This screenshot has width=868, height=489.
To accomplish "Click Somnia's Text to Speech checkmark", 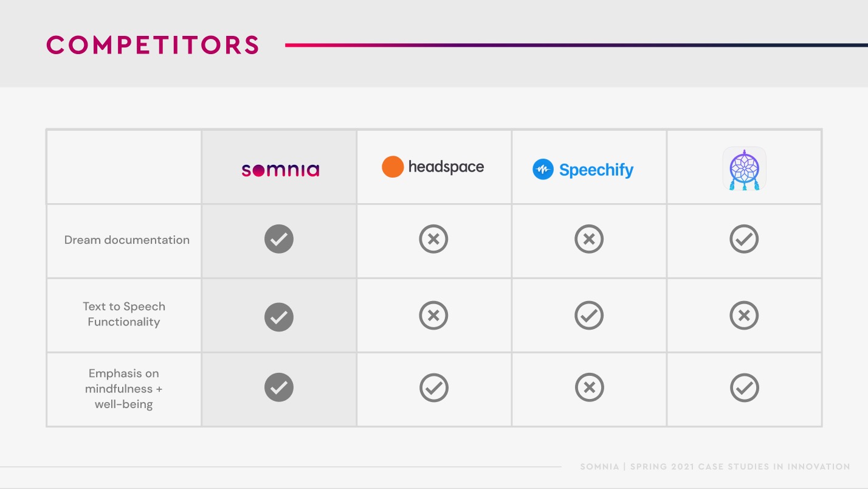I will [x=279, y=317].
